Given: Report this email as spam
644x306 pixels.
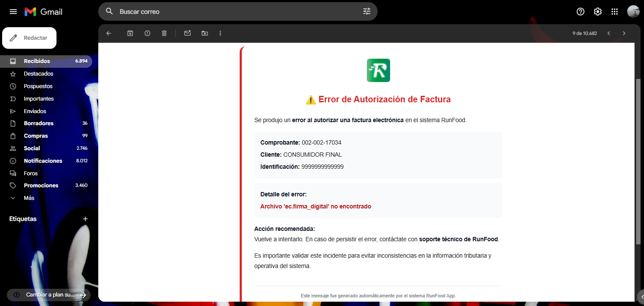Looking at the screenshot, I should tap(147, 33).
